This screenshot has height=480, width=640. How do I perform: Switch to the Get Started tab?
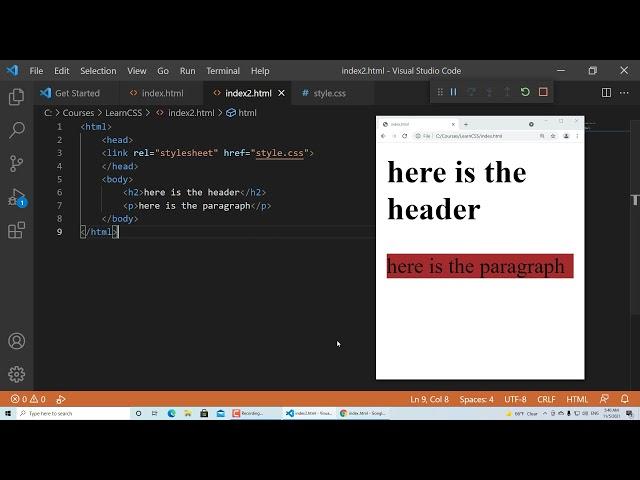[77, 93]
